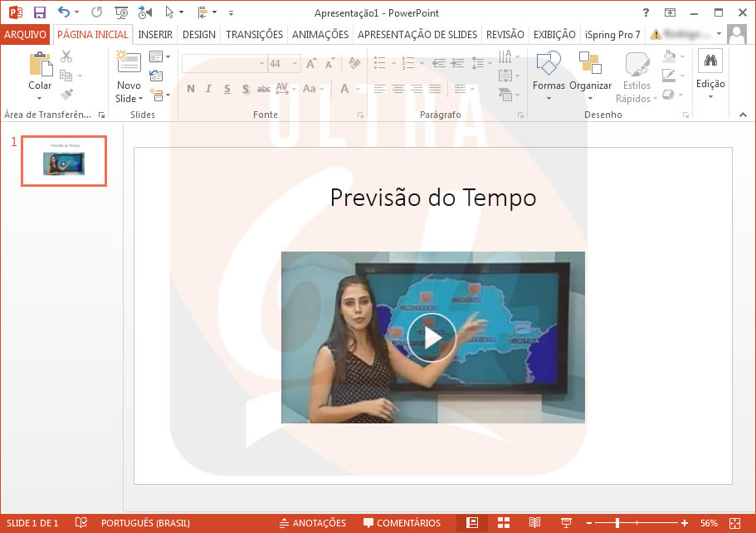The image size is (756, 533).
Task: Select the slide 1 thumbnail
Action: 64,162
